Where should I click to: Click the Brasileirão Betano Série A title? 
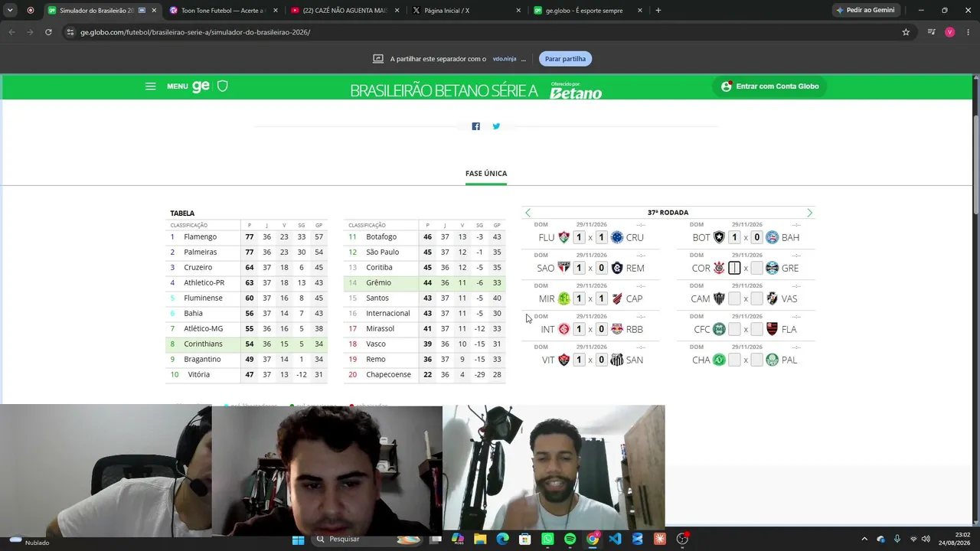click(444, 91)
